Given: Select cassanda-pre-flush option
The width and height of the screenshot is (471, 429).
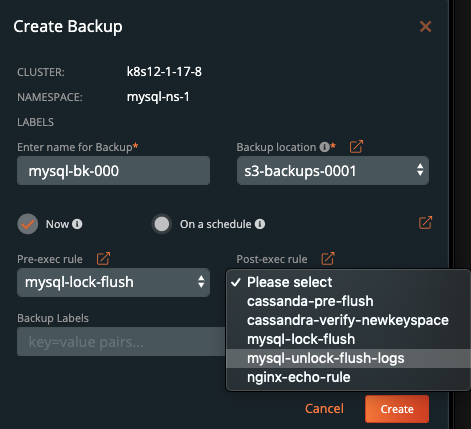Looking at the screenshot, I should tap(348, 301).
